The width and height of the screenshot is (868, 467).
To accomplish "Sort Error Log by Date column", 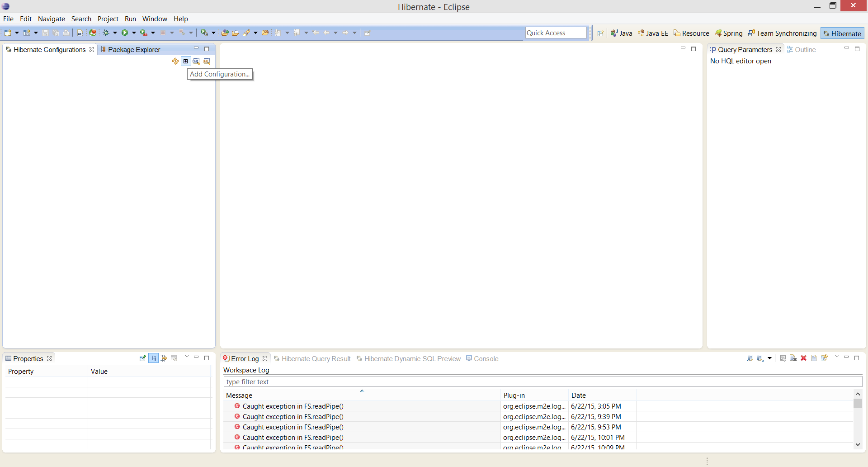I will (x=602, y=395).
